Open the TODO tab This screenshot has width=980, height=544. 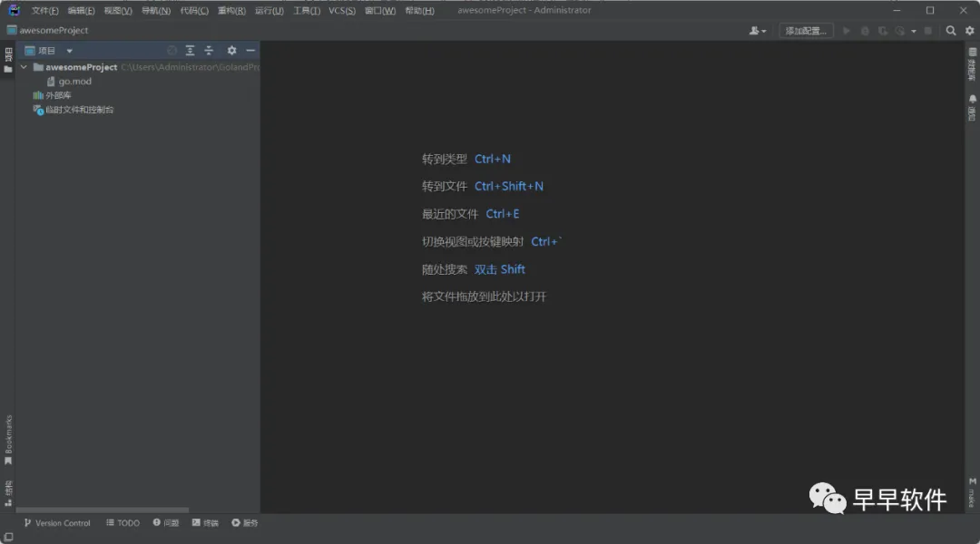point(123,523)
